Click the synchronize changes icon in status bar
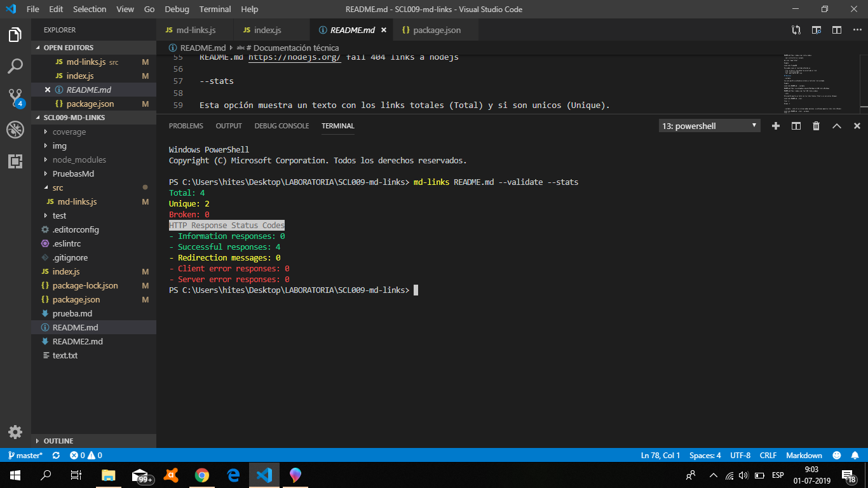The height and width of the screenshot is (488, 868). (57, 456)
